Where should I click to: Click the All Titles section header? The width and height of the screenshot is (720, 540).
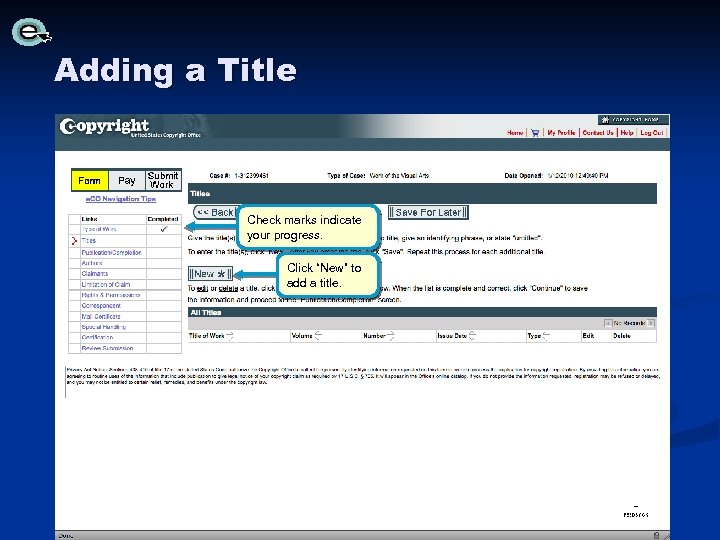[422, 313]
